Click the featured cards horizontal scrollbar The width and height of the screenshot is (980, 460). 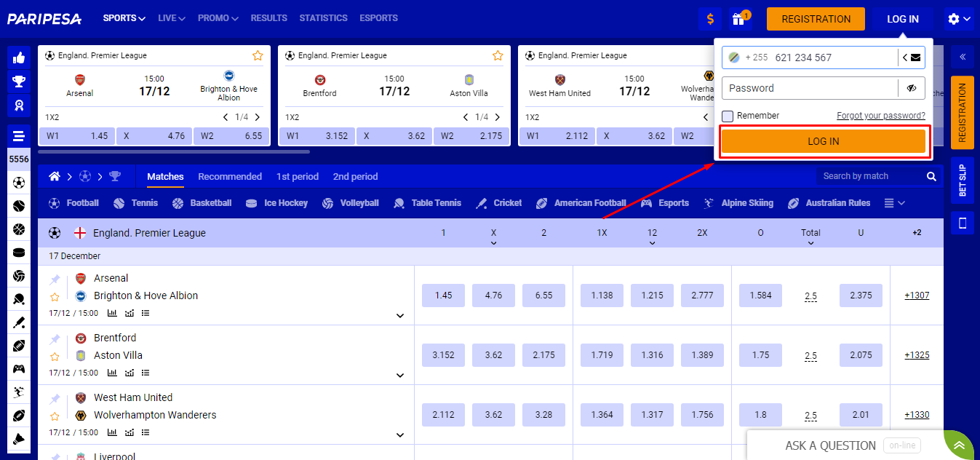tap(174, 152)
